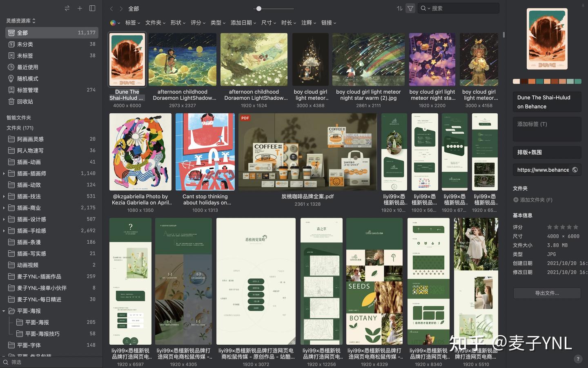Click the 筛选 filter field at bottom
This screenshot has height=368, width=588.
click(51, 362)
